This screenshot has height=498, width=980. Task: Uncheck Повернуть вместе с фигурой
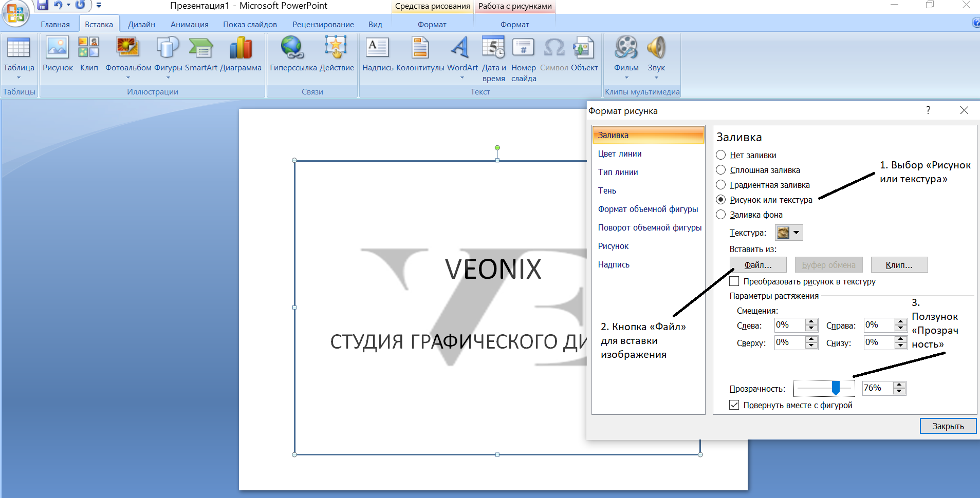(x=734, y=405)
